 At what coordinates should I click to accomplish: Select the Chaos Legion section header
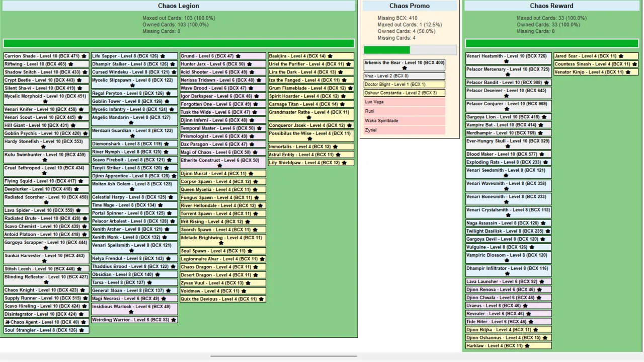(x=179, y=6)
